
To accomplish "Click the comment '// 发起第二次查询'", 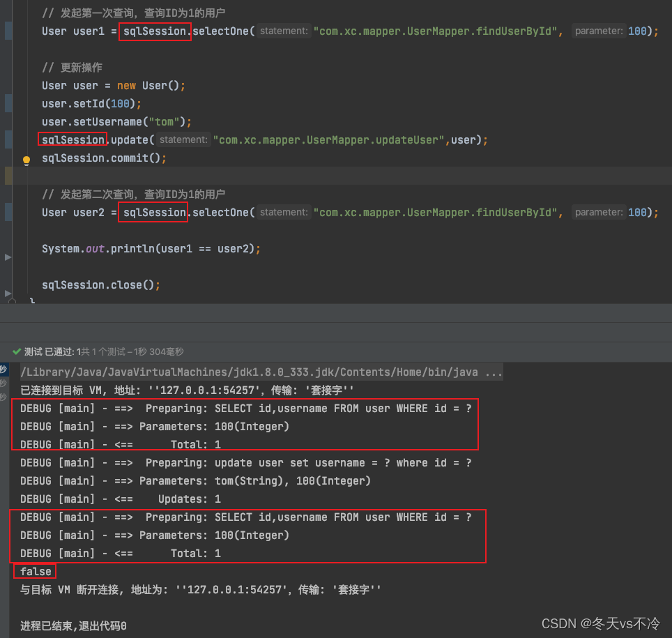I will point(89,195).
